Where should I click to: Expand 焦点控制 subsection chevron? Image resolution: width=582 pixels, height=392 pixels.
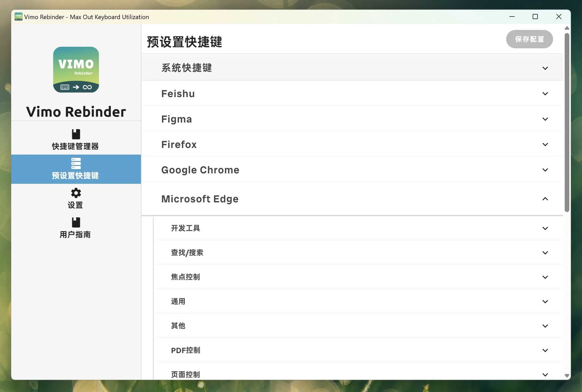pos(545,277)
